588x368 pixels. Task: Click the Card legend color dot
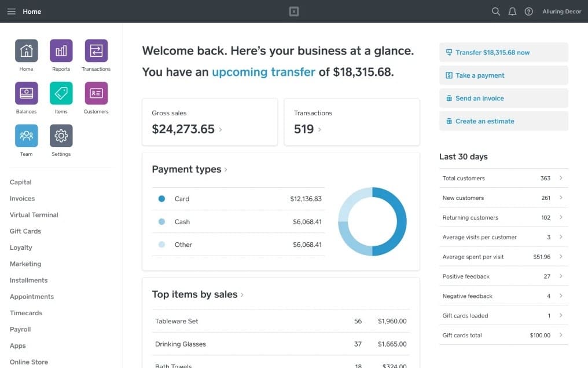(161, 199)
